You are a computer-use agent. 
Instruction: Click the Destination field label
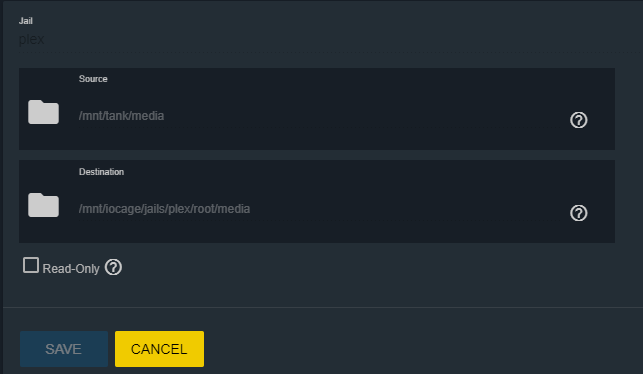(101, 172)
